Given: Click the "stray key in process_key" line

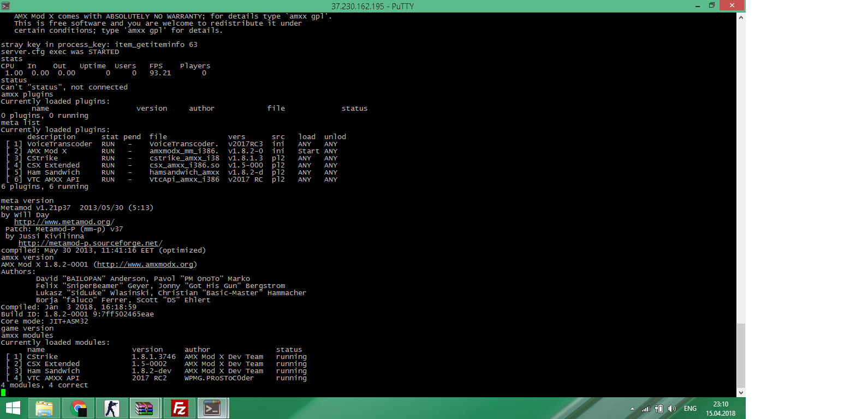Looking at the screenshot, I should [x=99, y=45].
